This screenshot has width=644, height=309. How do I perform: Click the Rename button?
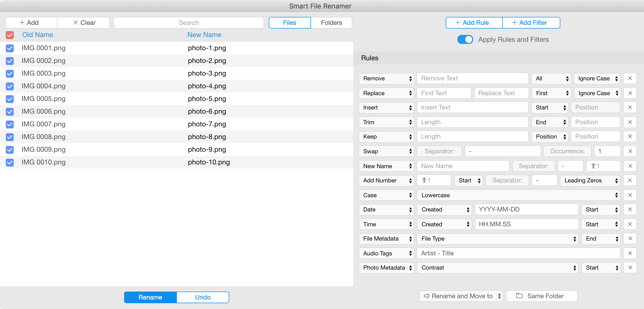[150, 297]
